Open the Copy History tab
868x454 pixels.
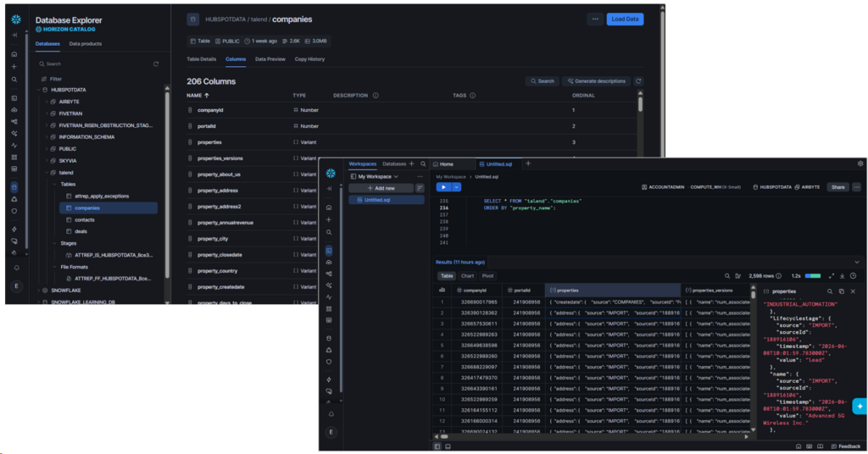(x=309, y=59)
